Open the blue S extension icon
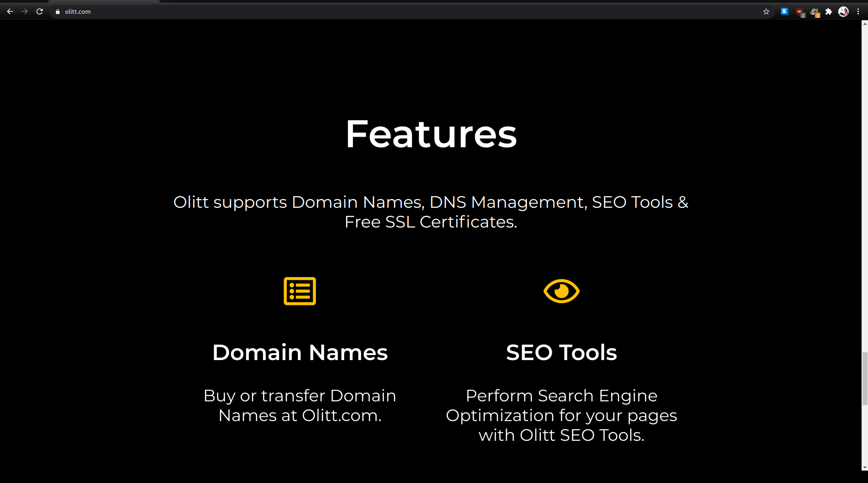The width and height of the screenshot is (868, 483). point(785,11)
